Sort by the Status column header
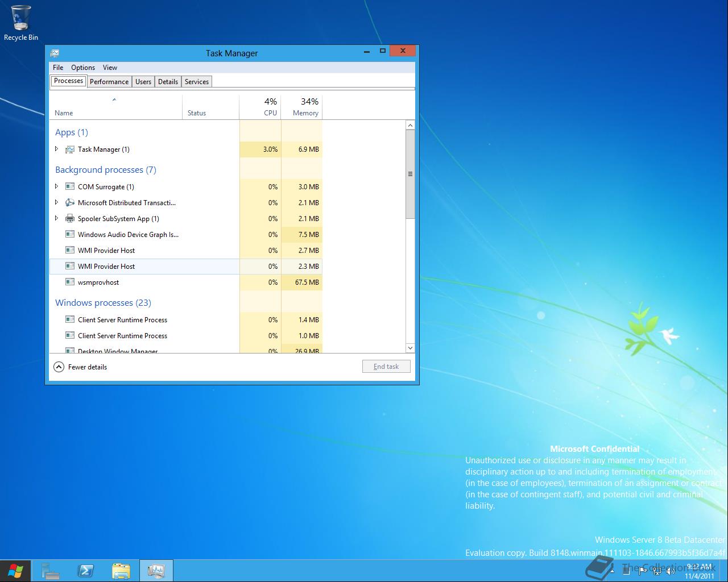Viewport: 728px width, 582px height. point(211,107)
